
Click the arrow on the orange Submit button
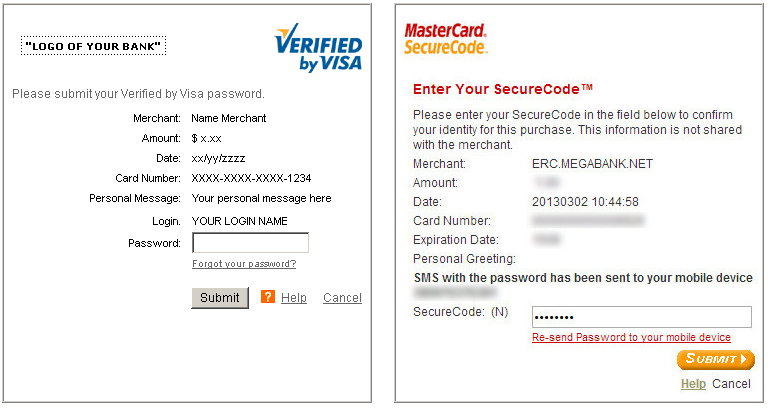pos(744,359)
